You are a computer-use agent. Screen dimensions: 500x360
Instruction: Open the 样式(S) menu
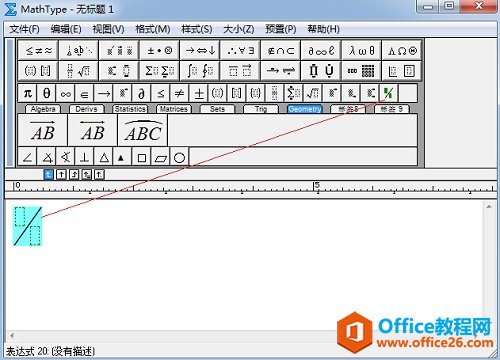(x=197, y=29)
